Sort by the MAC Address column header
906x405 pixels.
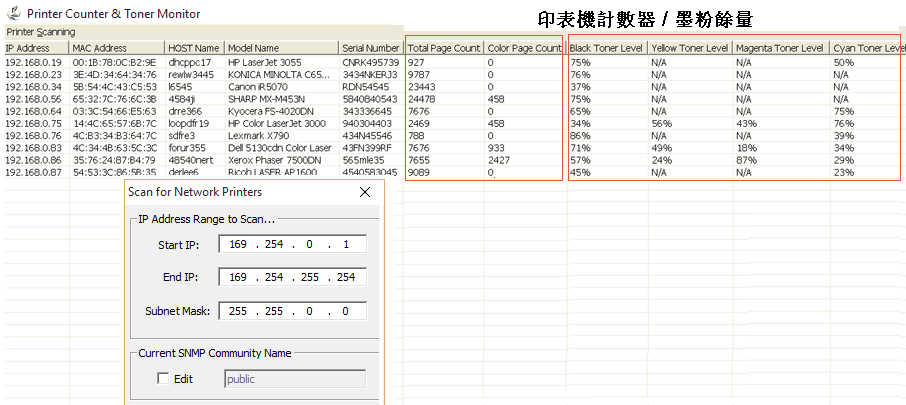tap(117, 49)
